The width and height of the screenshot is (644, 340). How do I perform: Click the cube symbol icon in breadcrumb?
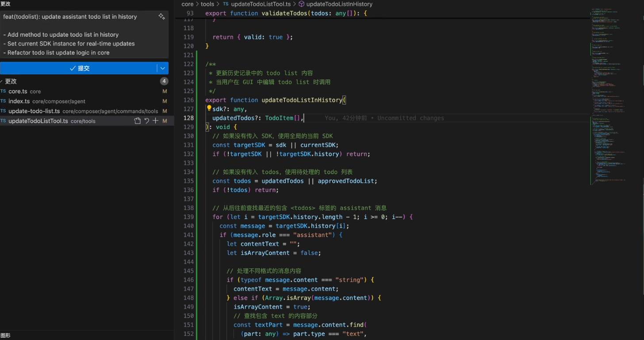point(302,4)
